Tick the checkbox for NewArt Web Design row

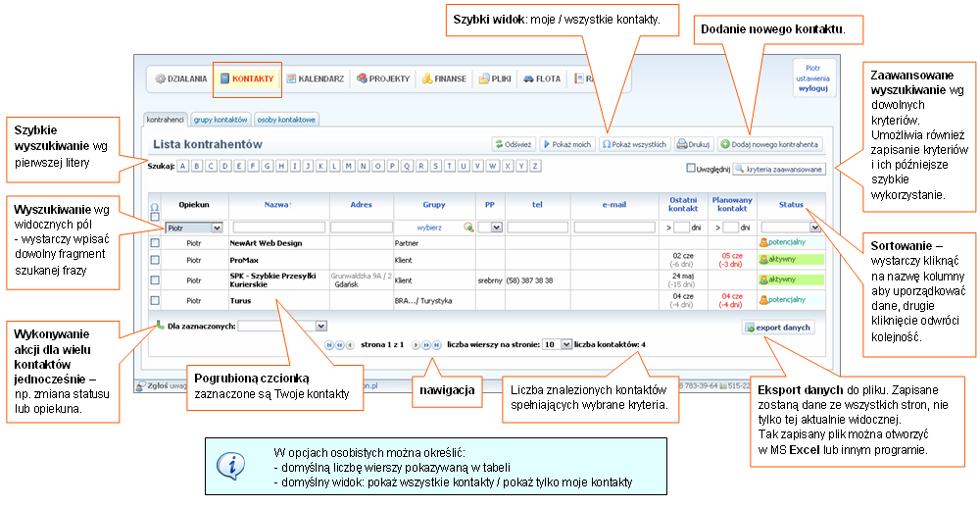pyautogui.click(x=154, y=241)
